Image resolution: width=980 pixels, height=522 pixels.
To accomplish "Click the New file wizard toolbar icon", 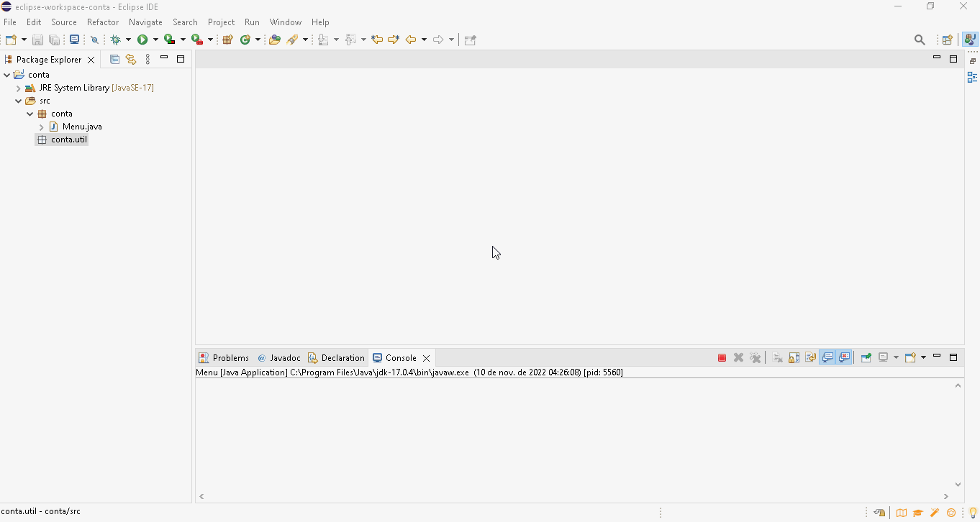I will [12, 40].
